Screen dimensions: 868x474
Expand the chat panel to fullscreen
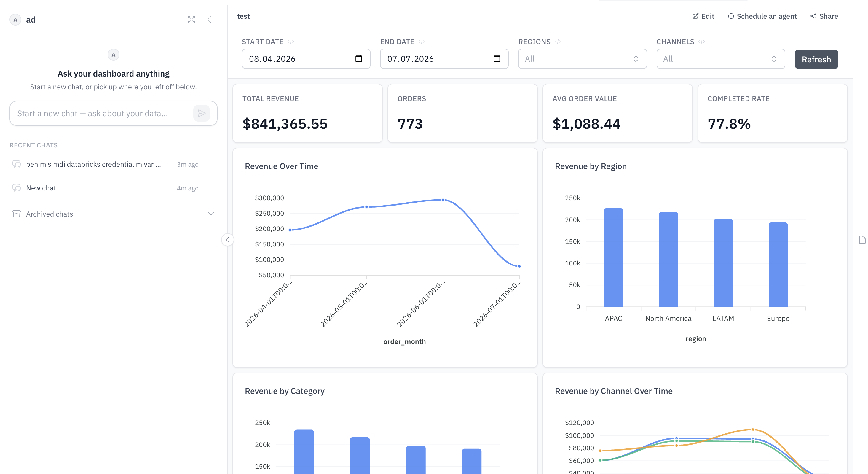pyautogui.click(x=192, y=20)
